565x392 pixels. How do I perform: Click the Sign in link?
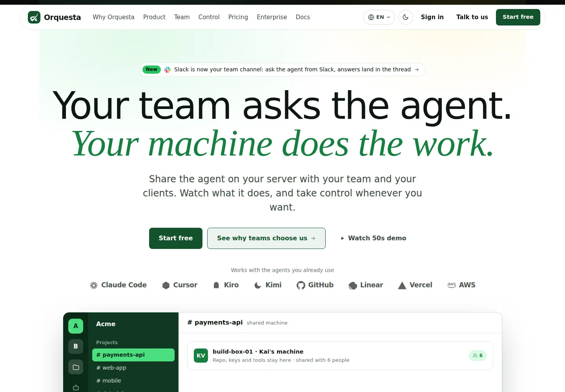pyautogui.click(x=432, y=17)
